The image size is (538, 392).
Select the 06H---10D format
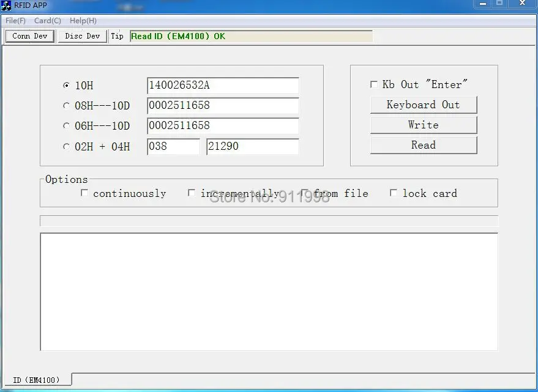click(x=66, y=126)
